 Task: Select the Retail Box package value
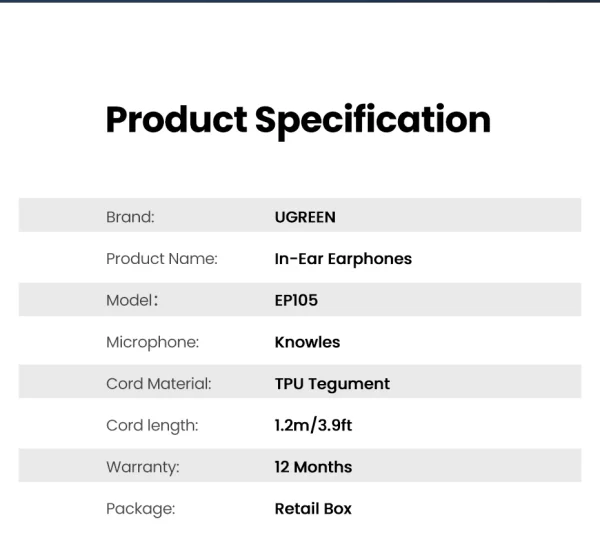click(313, 509)
